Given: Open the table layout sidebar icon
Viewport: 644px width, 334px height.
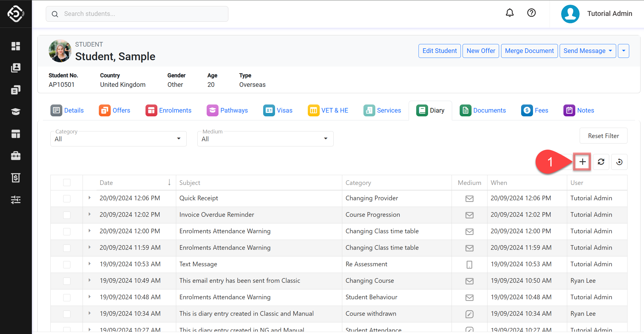Looking at the screenshot, I should pyautogui.click(x=16, y=134).
